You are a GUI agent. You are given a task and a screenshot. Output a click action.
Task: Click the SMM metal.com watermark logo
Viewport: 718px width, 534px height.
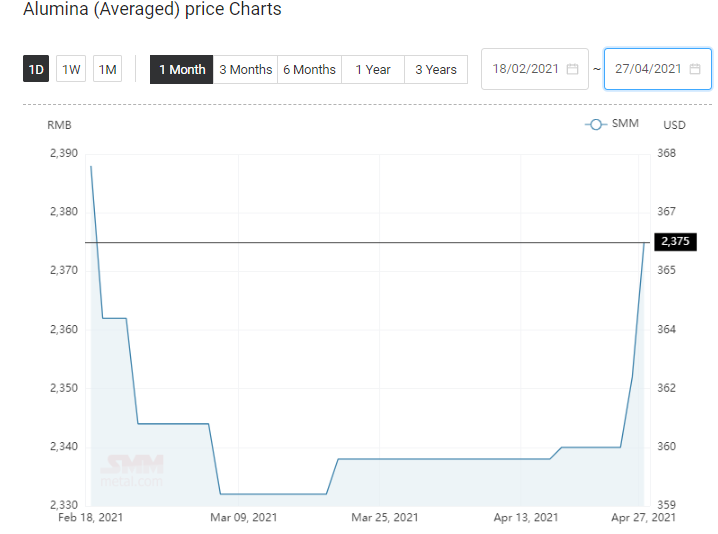[x=132, y=470]
